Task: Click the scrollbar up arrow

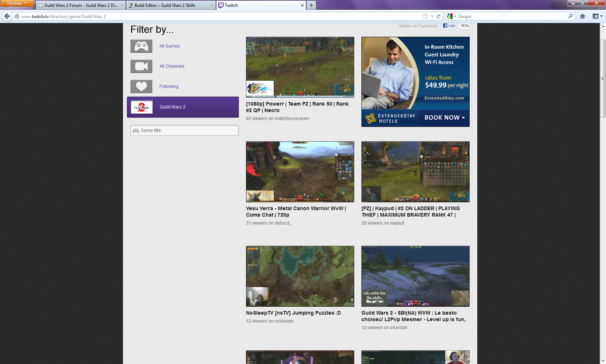Action: tap(603, 26)
